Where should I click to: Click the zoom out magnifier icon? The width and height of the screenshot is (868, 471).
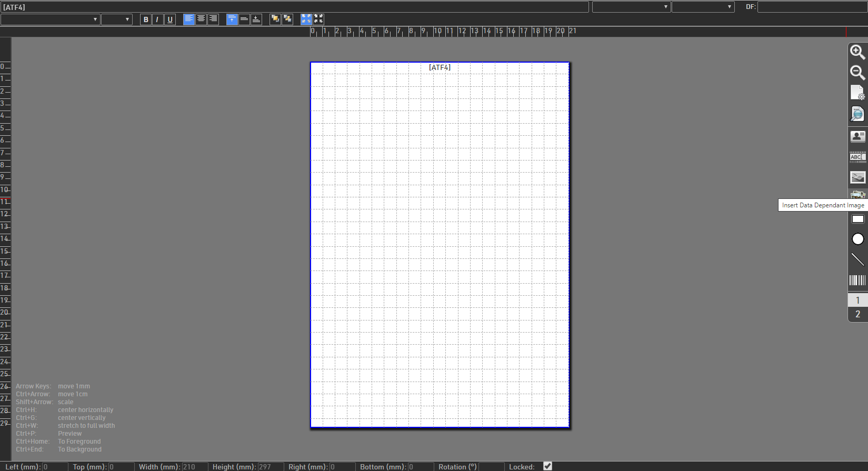coord(857,73)
